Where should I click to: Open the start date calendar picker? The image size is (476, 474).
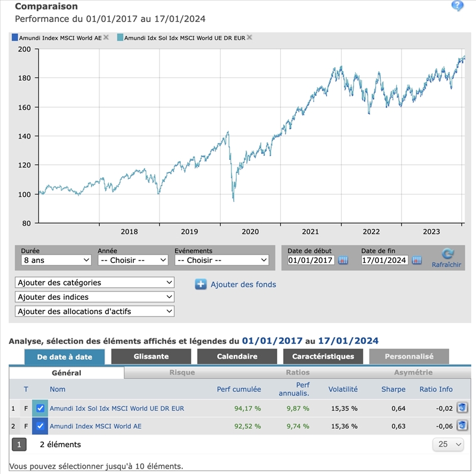(x=343, y=260)
